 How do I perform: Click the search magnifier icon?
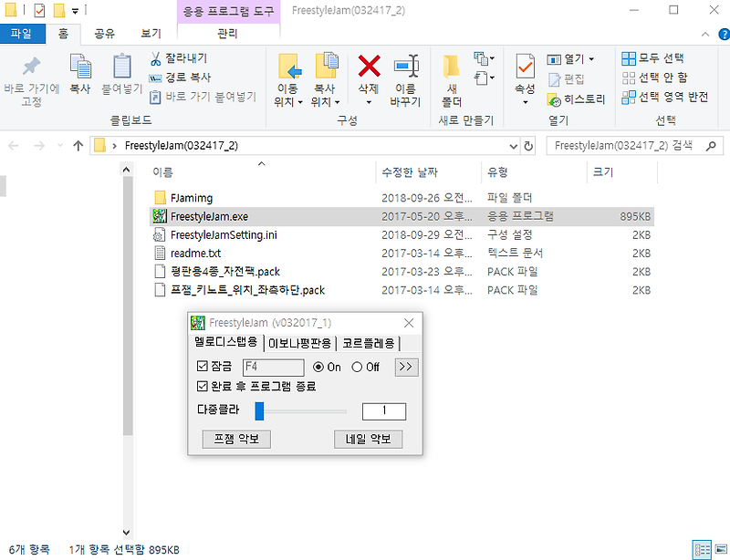711,146
